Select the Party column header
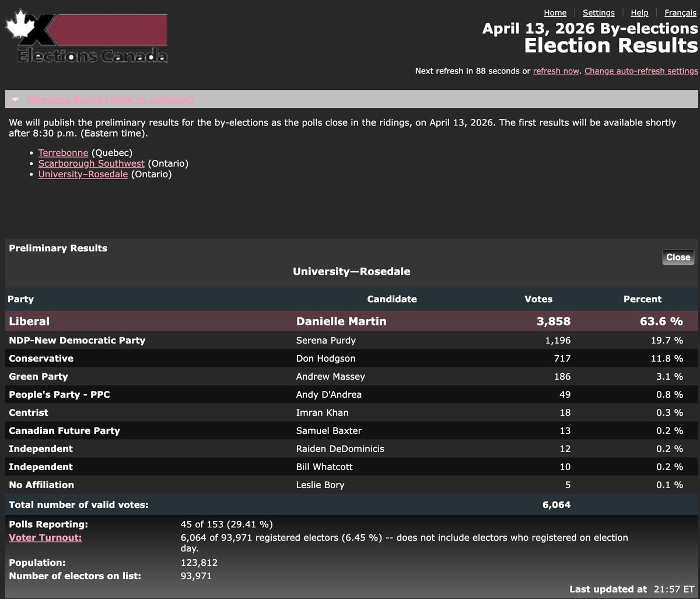This screenshot has width=700, height=599. pyautogui.click(x=20, y=299)
